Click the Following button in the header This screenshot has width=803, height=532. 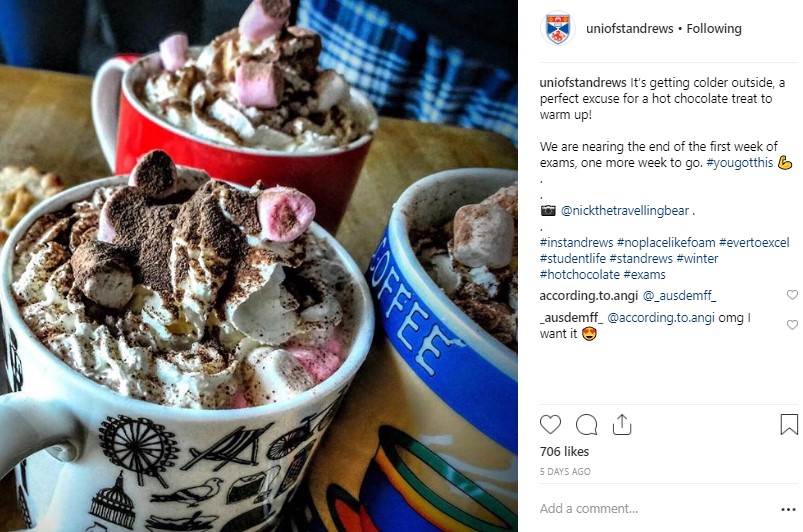coord(714,29)
